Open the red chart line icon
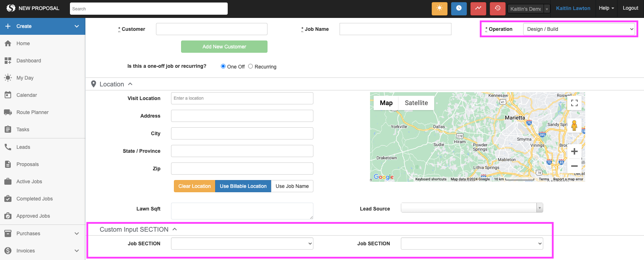The width and height of the screenshot is (644, 260). 478,9
